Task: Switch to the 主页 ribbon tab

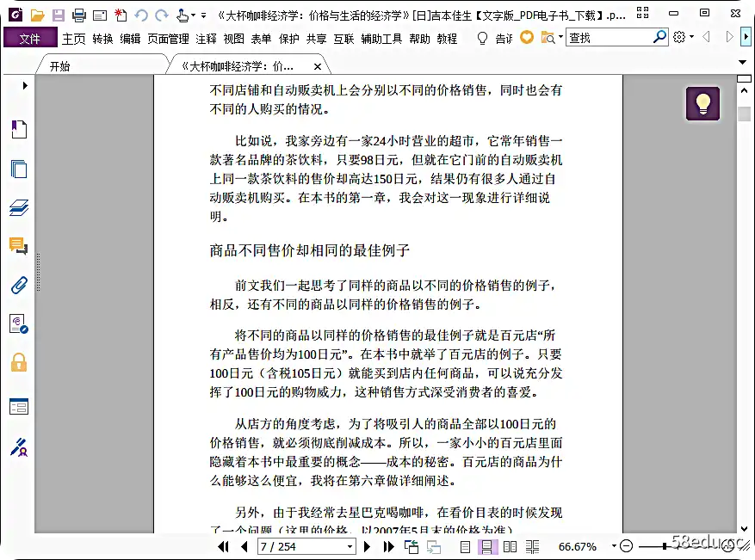Action: click(74, 39)
